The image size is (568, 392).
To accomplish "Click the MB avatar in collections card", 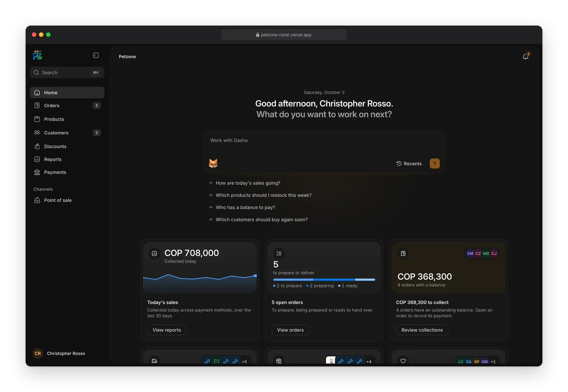I will 486,254.
